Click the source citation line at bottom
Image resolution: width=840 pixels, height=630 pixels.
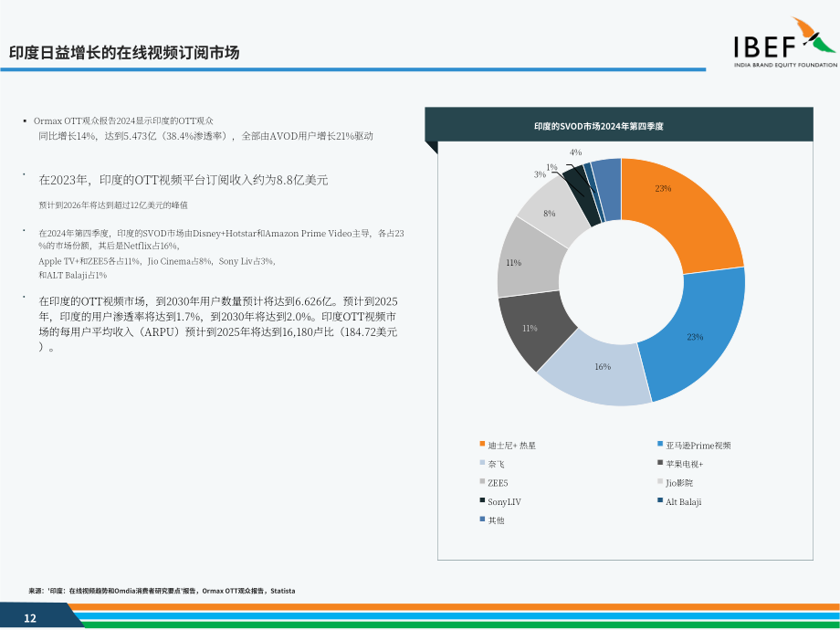(162, 591)
